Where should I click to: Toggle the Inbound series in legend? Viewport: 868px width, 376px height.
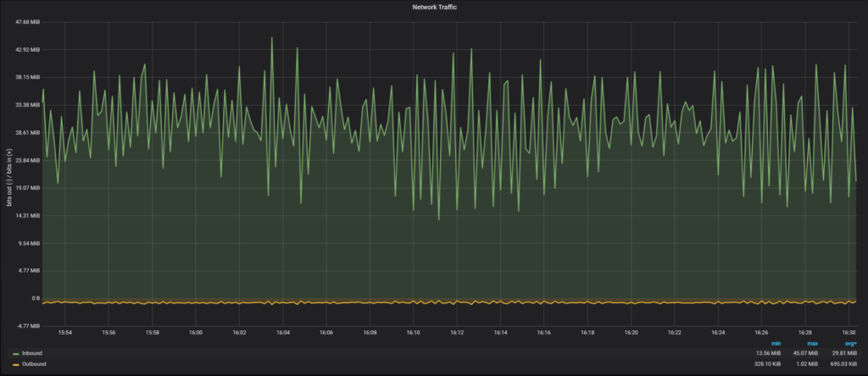tap(31, 353)
